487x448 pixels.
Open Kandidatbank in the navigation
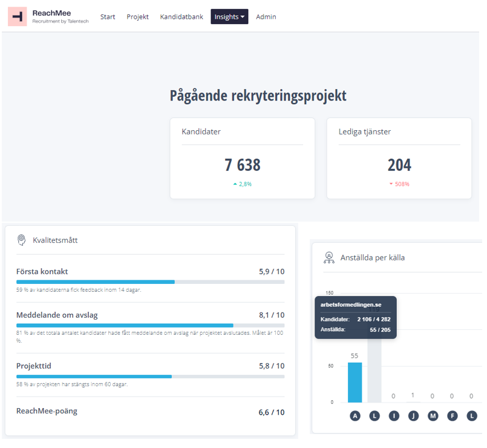(181, 17)
